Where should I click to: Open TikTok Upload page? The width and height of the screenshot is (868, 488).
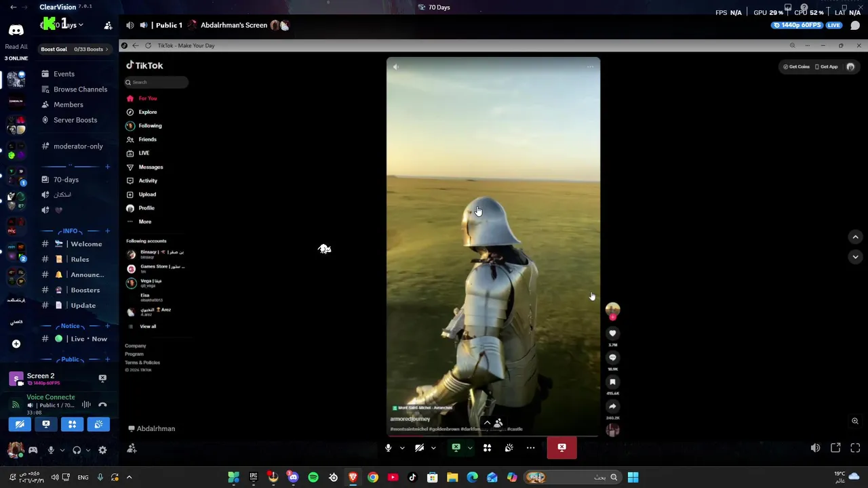[141, 195]
